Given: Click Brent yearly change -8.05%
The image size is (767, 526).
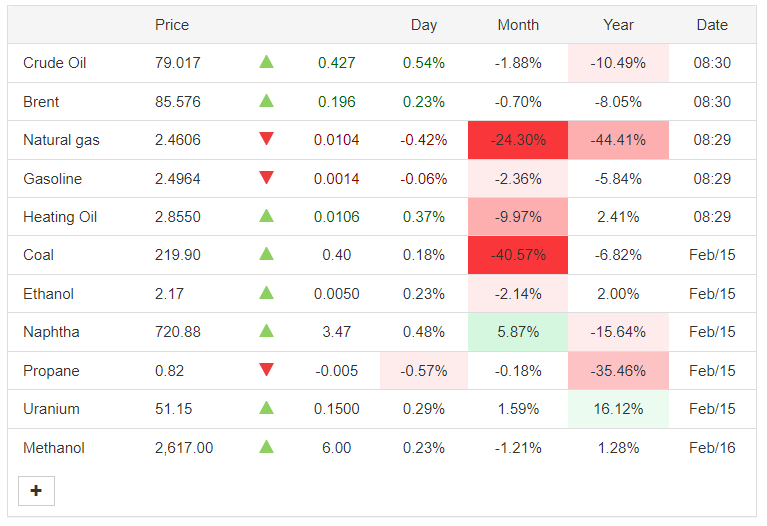Looking at the screenshot, I should (x=618, y=102).
